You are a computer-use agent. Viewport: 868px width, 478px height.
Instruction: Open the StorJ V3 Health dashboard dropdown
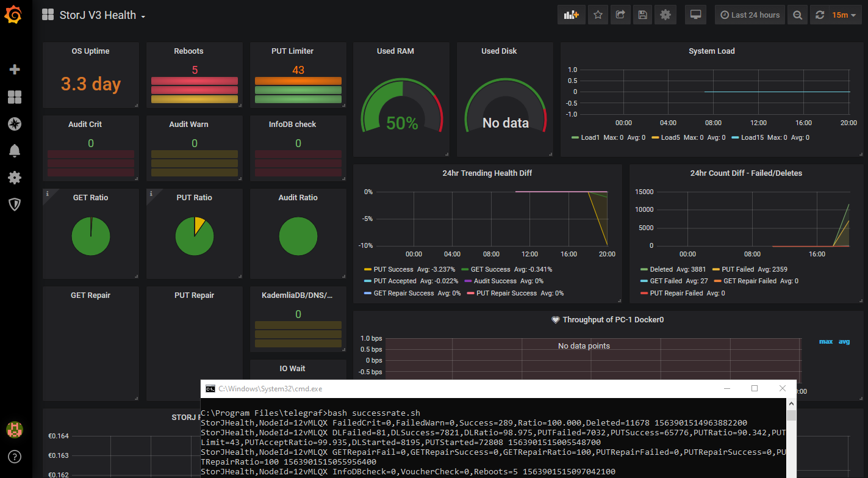(x=102, y=15)
